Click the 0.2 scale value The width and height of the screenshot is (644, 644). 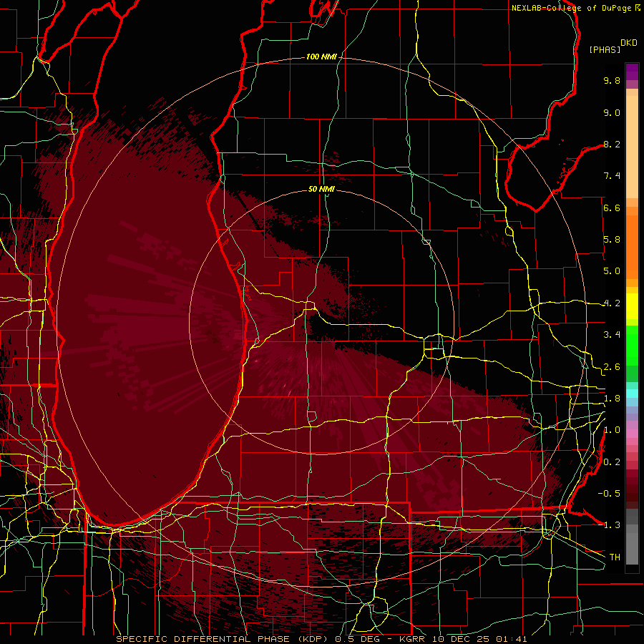coord(612,462)
